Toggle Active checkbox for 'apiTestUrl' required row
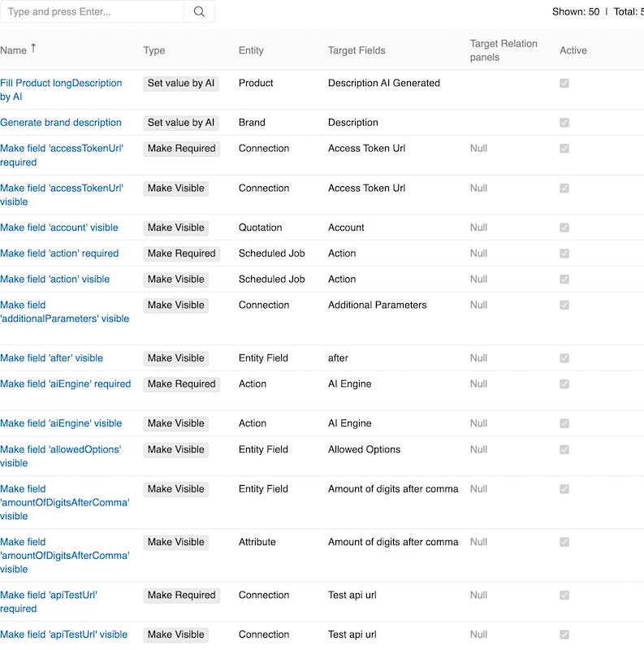 (564, 596)
